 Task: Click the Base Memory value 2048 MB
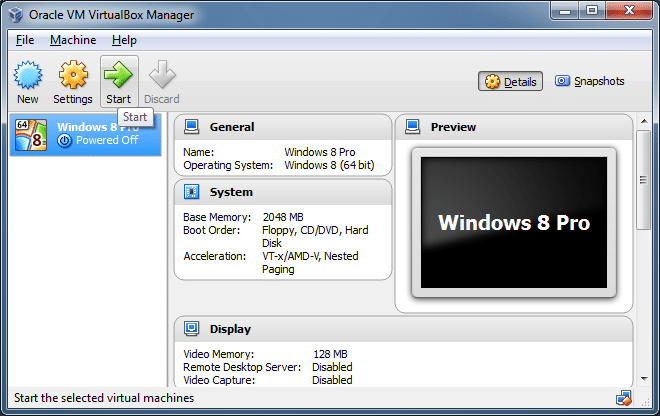click(x=283, y=217)
